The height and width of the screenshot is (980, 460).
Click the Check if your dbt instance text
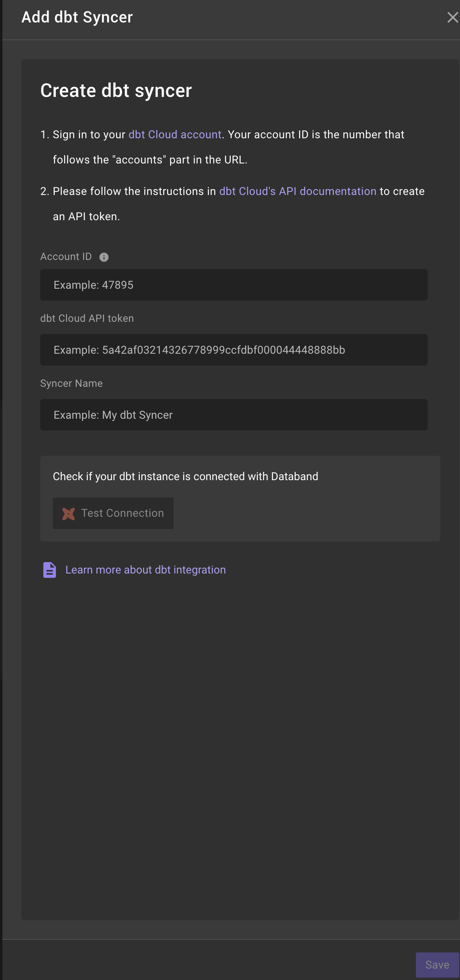(185, 477)
